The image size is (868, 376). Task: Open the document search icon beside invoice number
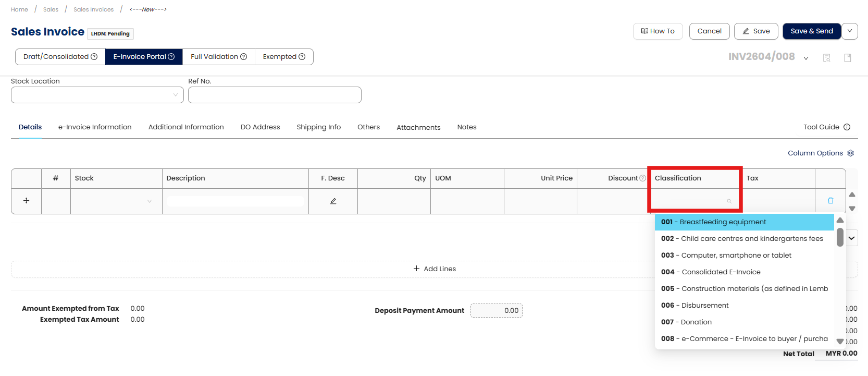[826, 58]
